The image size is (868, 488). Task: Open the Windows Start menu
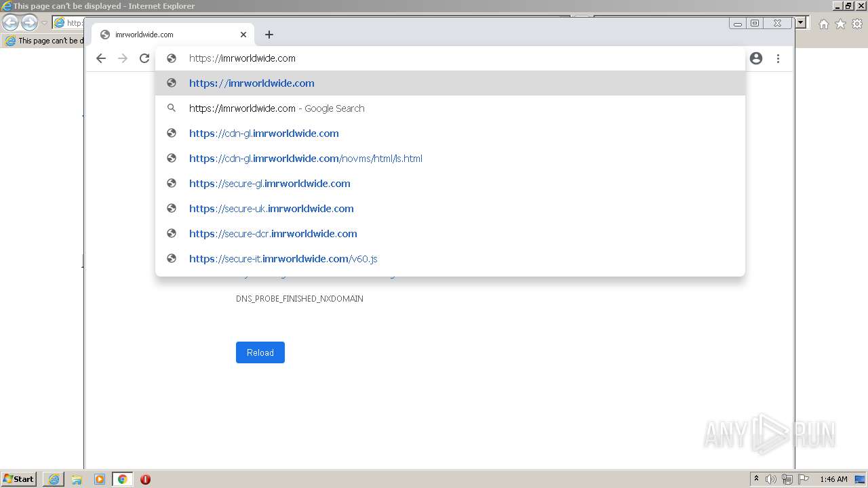[x=18, y=479]
